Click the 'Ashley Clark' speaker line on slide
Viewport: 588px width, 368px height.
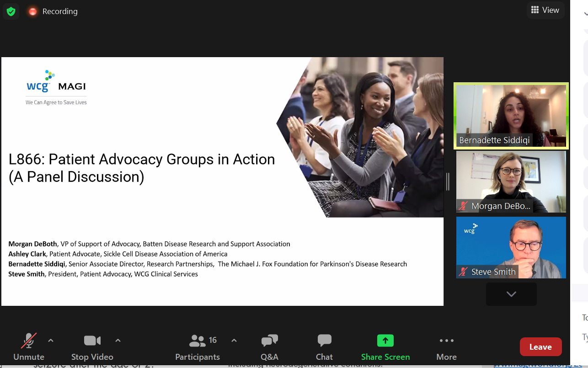pyautogui.click(x=118, y=254)
